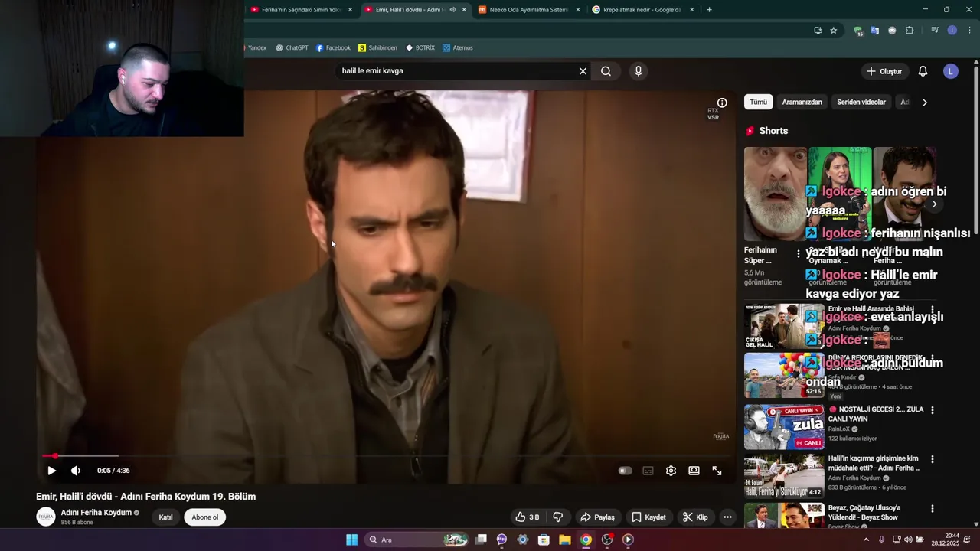Mute the video with the volume icon

click(75, 471)
